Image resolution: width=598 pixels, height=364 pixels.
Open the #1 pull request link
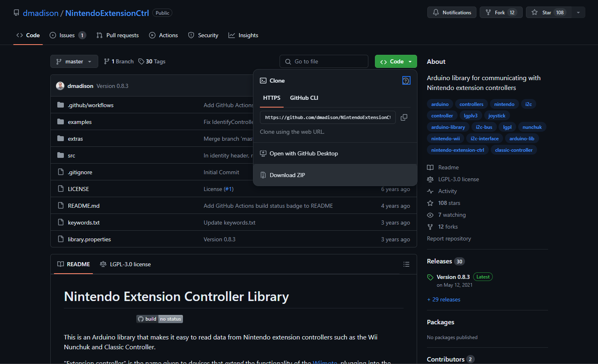pos(229,189)
